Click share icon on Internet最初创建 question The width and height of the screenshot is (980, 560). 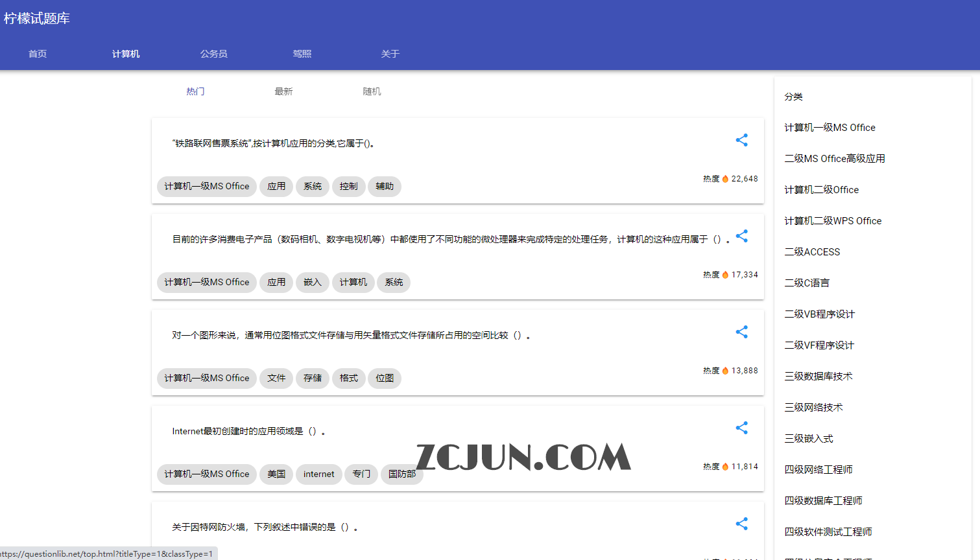[x=741, y=428]
